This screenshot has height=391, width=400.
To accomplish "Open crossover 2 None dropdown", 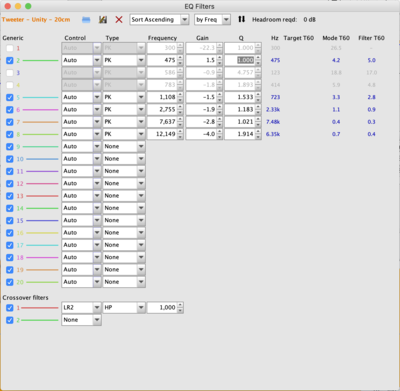I will coord(81,320).
